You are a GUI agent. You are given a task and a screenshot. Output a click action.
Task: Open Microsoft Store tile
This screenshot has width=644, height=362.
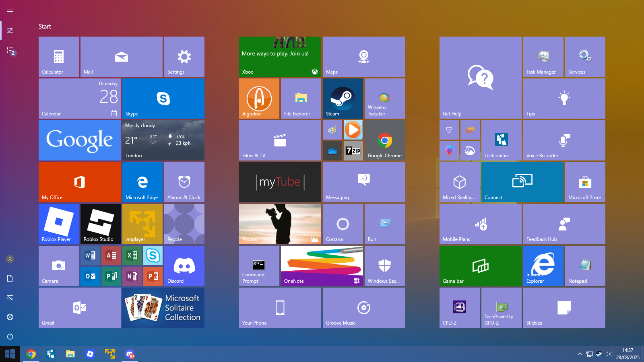pyautogui.click(x=585, y=182)
